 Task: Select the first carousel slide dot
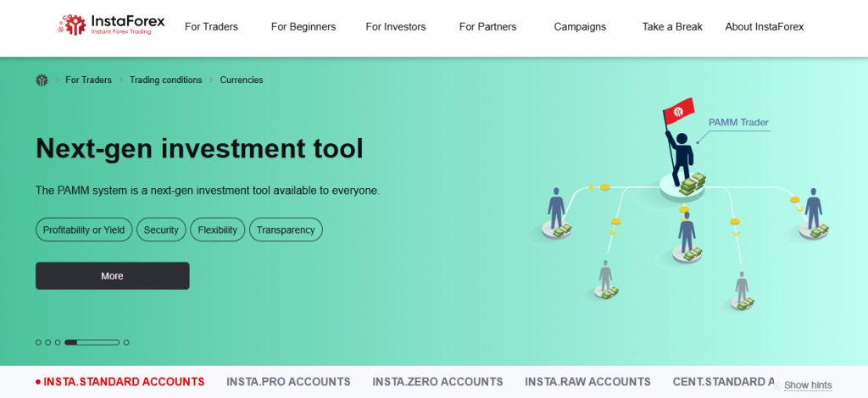(38, 342)
